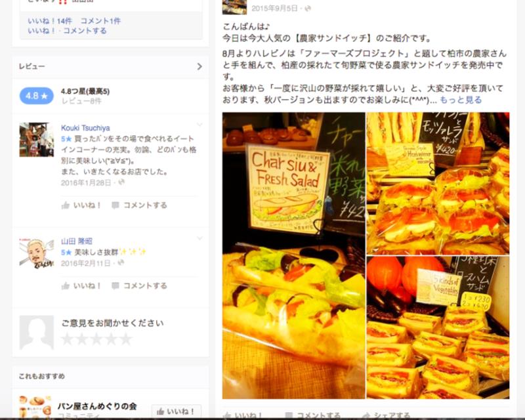
Task: Rate one star in review prompt
Action: click(x=68, y=339)
